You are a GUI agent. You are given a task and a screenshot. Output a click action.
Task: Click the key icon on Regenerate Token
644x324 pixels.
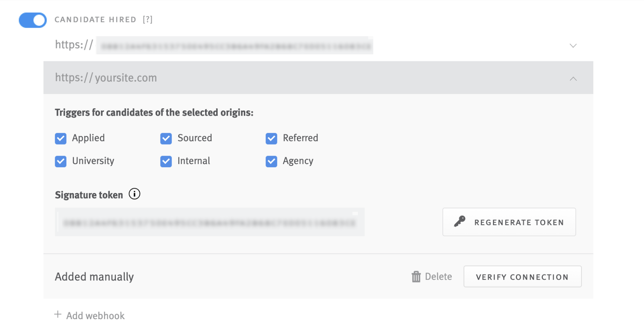pyautogui.click(x=460, y=222)
